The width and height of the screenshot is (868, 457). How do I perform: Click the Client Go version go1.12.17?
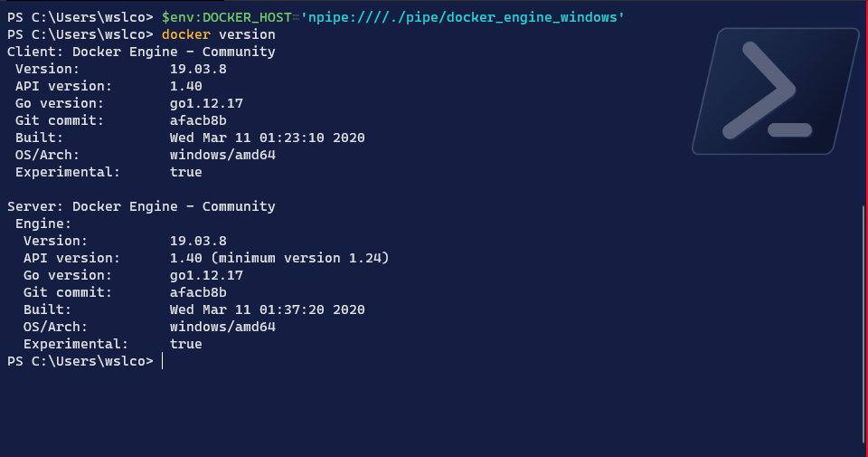tap(206, 103)
